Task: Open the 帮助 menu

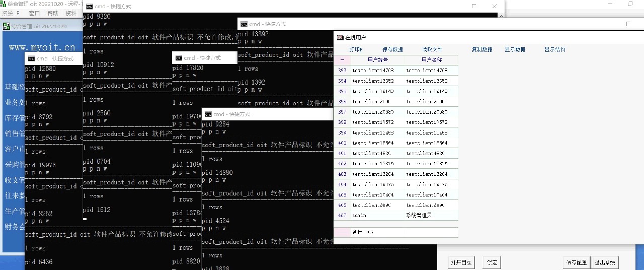Action: point(52,13)
